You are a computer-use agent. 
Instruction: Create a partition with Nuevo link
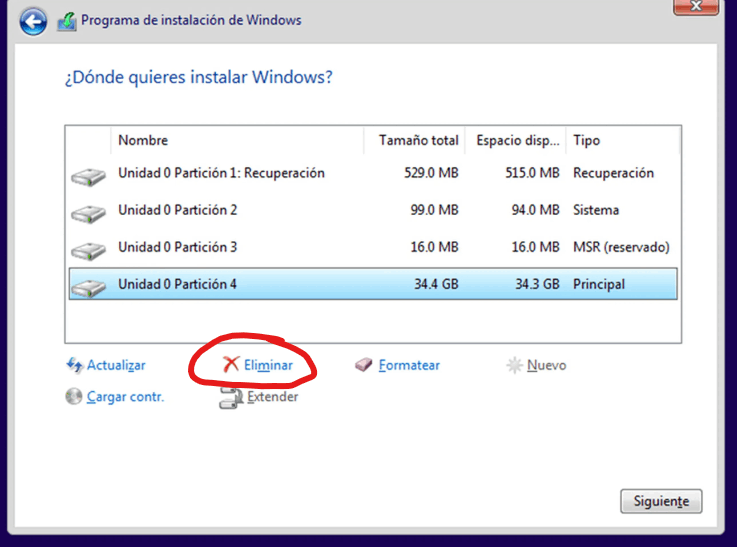547,365
